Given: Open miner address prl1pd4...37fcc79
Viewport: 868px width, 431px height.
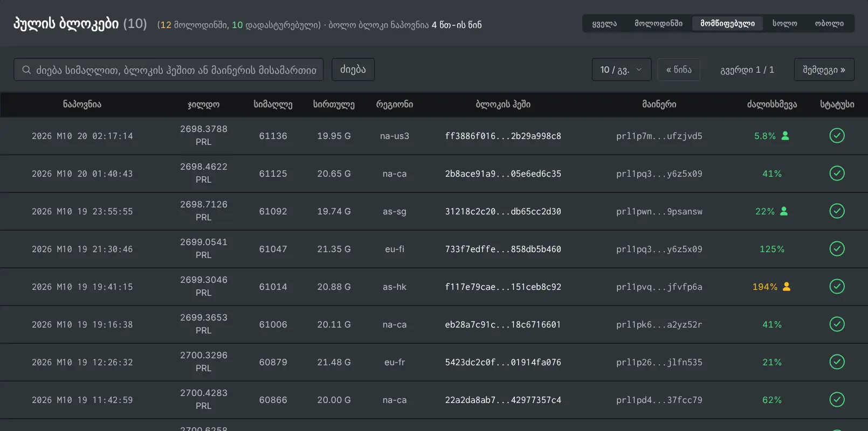Looking at the screenshot, I should click(x=659, y=400).
